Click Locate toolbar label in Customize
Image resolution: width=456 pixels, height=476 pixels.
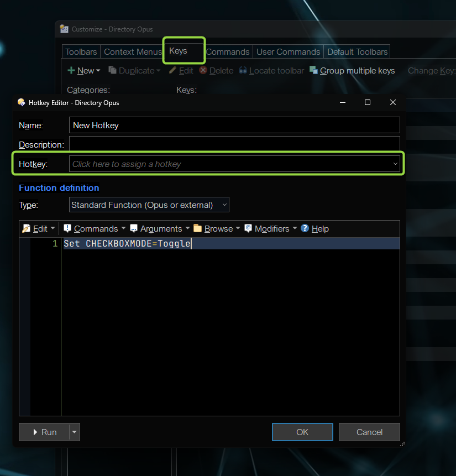(x=276, y=70)
